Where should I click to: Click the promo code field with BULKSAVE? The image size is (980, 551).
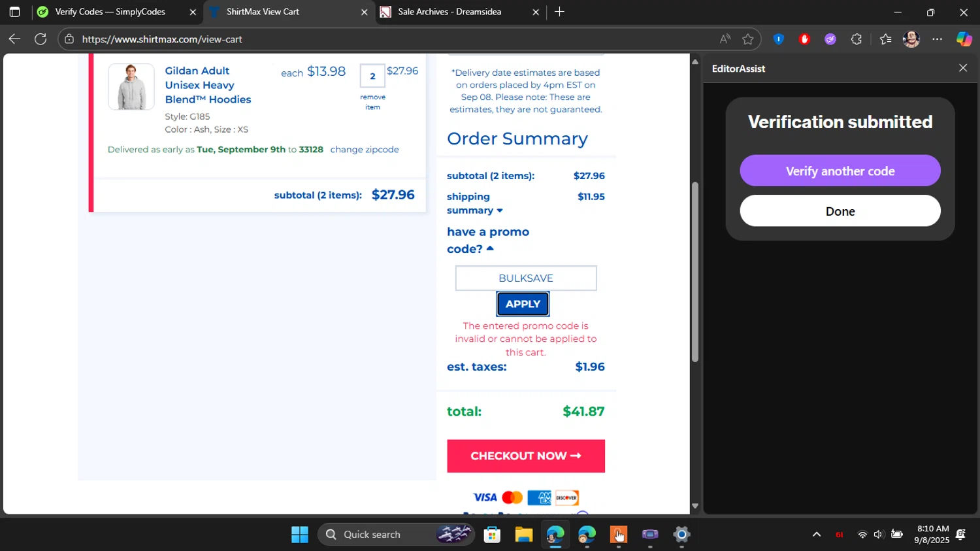pos(526,278)
